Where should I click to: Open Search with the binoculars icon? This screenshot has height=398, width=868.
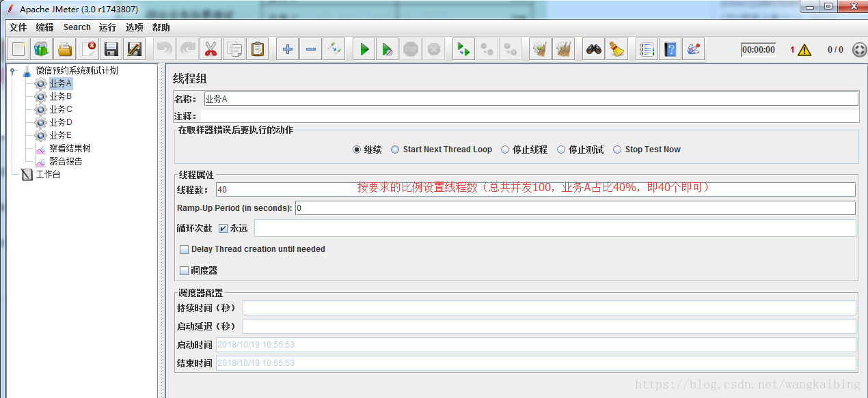pyautogui.click(x=595, y=49)
